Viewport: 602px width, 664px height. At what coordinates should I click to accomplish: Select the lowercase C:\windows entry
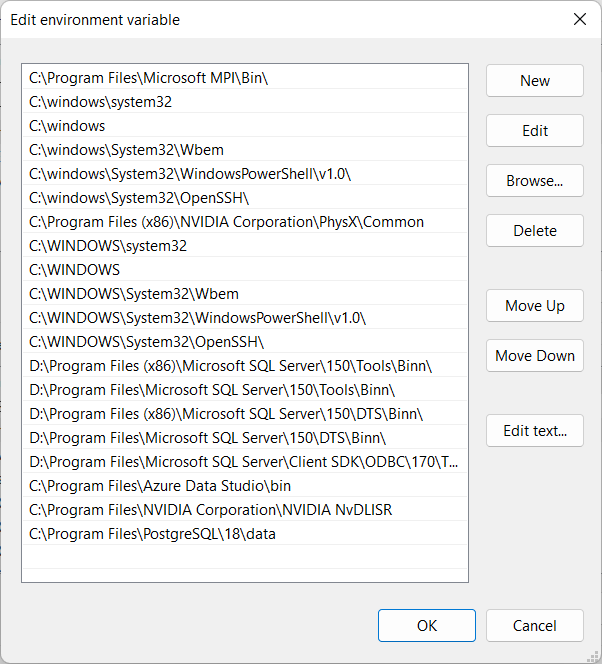245,126
